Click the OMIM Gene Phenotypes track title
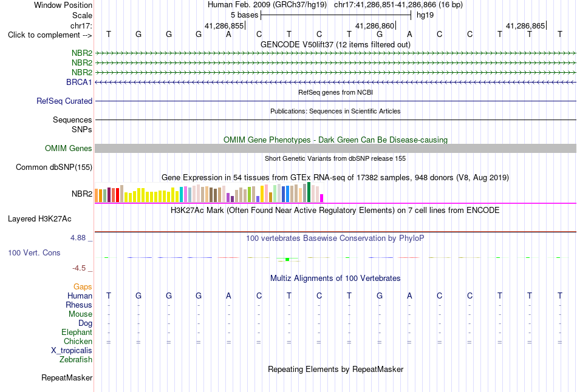The height and width of the screenshot is (392, 577). [336, 140]
